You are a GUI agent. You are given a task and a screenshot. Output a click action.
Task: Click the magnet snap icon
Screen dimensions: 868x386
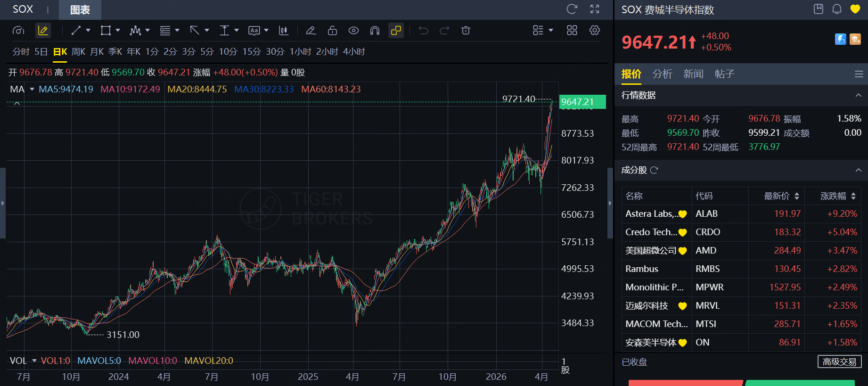375,31
